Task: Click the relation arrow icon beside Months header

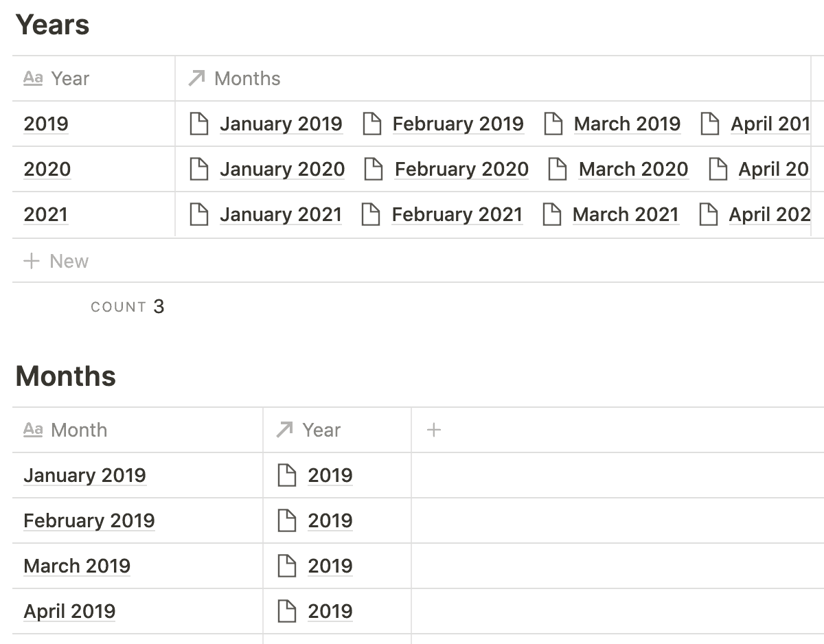Action: coord(195,78)
